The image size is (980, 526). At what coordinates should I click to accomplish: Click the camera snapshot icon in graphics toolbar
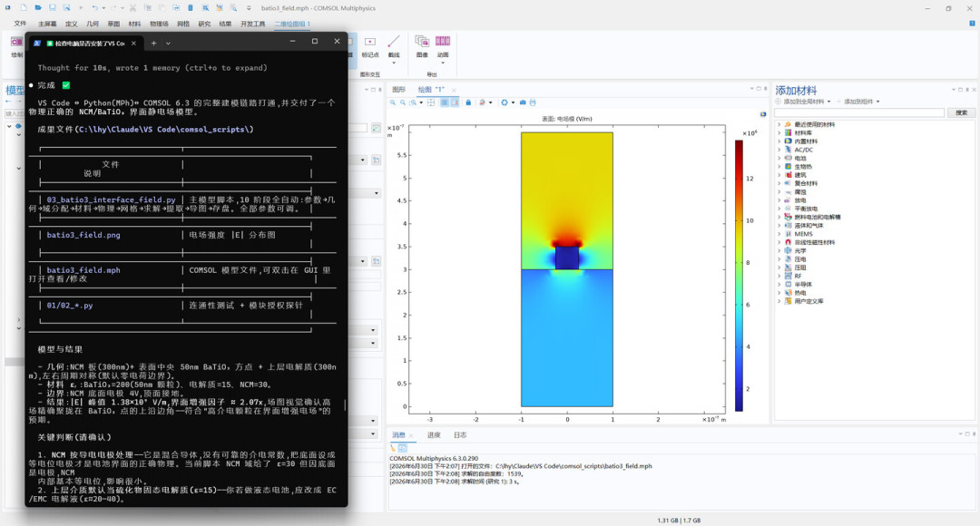[x=524, y=102]
